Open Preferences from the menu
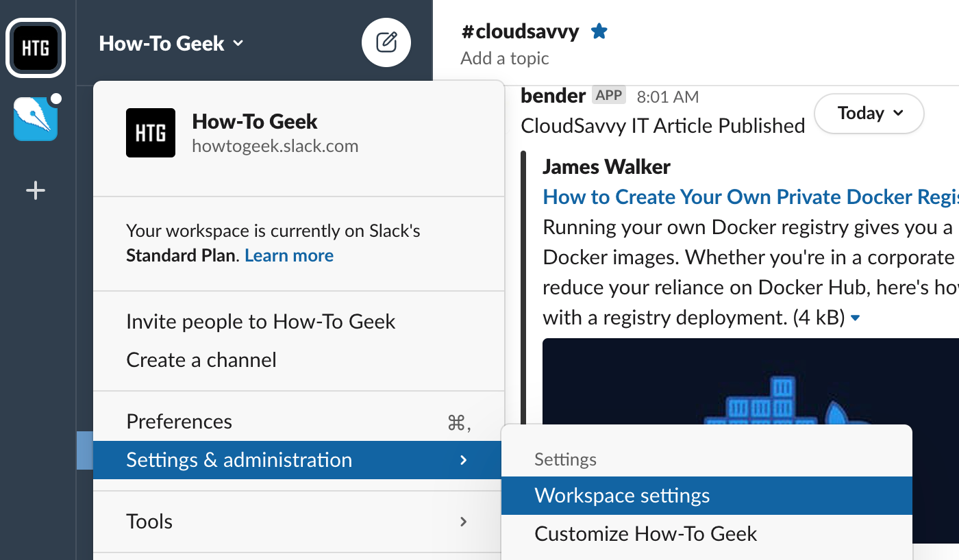This screenshot has width=959, height=560. coord(298,422)
